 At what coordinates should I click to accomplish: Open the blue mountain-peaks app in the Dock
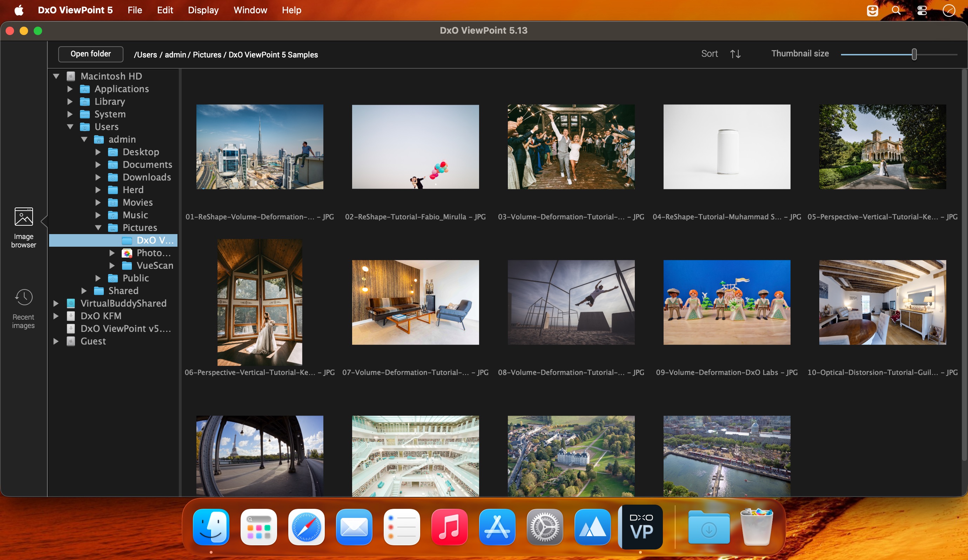click(x=592, y=527)
